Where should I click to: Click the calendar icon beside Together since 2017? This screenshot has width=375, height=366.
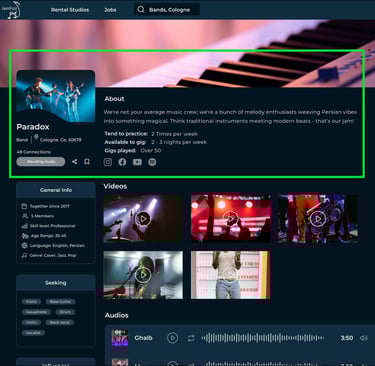(24, 206)
